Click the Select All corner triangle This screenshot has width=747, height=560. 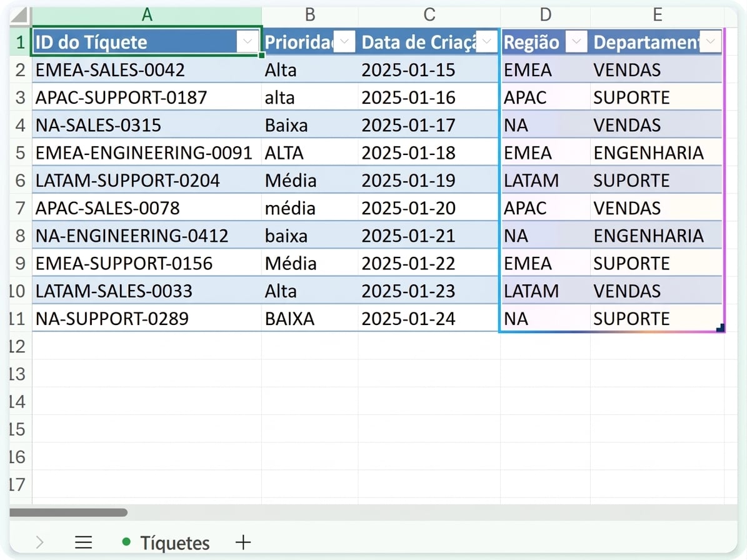coord(19,15)
